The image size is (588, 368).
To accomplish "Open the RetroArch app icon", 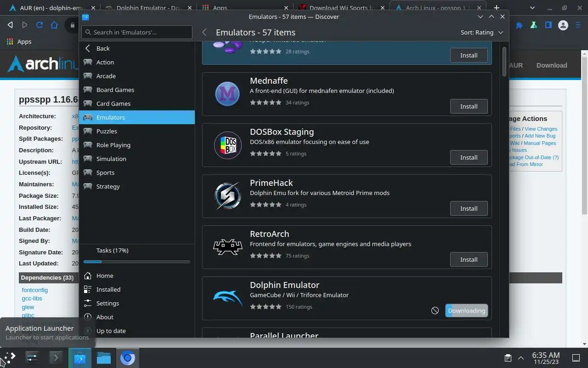I will (227, 247).
